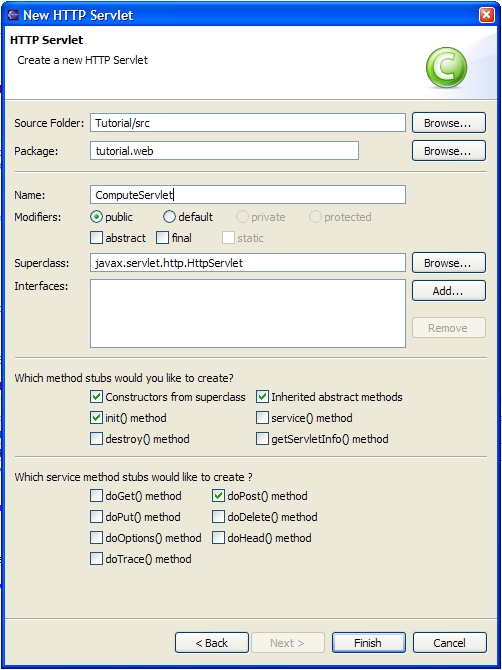The height and width of the screenshot is (670, 502).
Task: Click the Eclipse icon in the title bar
Action: coord(13,15)
